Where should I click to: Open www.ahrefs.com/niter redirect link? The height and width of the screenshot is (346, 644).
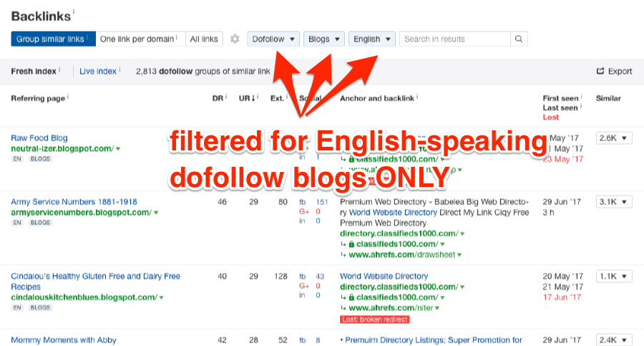[391, 308]
